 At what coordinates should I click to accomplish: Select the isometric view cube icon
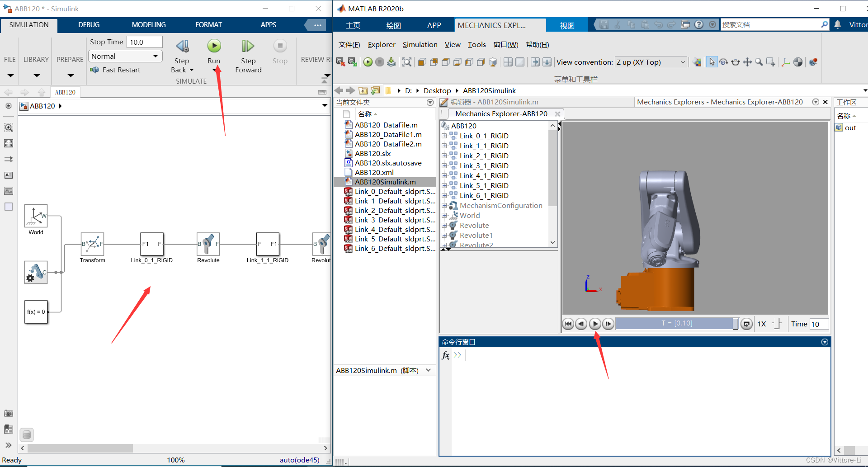pos(493,62)
